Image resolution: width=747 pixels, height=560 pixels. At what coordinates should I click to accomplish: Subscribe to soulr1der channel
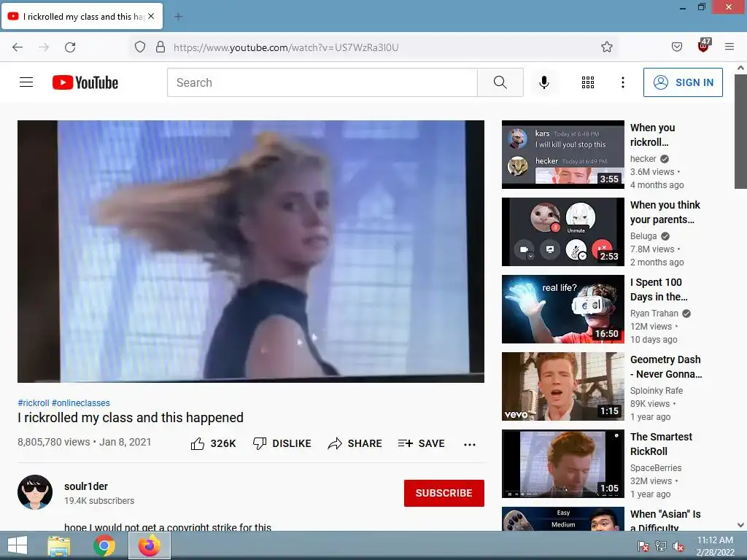[x=444, y=493]
